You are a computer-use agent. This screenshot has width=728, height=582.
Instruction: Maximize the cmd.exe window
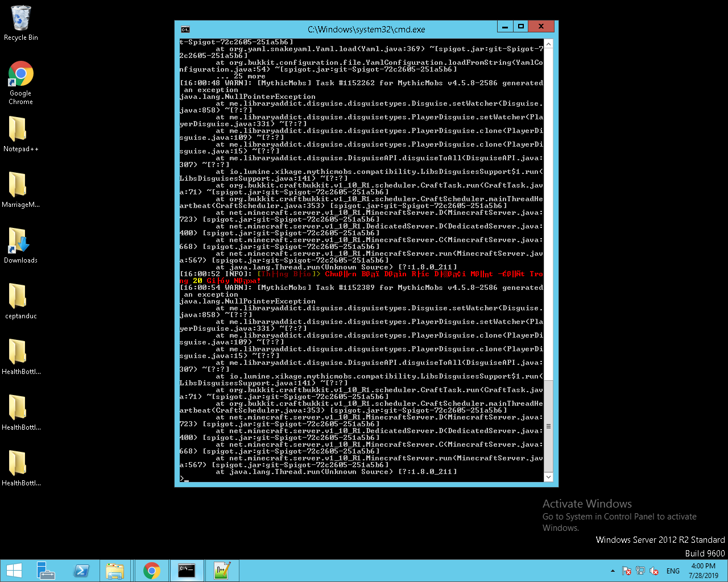pos(520,26)
